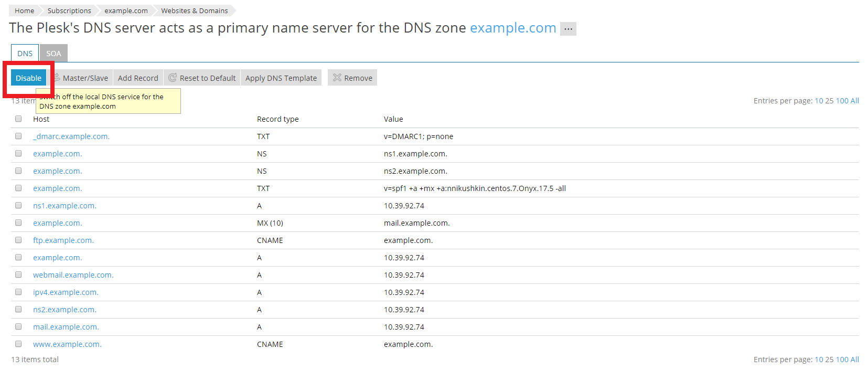Show 100 entries per page at top
Screen dimensions: 868x370
click(841, 101)
